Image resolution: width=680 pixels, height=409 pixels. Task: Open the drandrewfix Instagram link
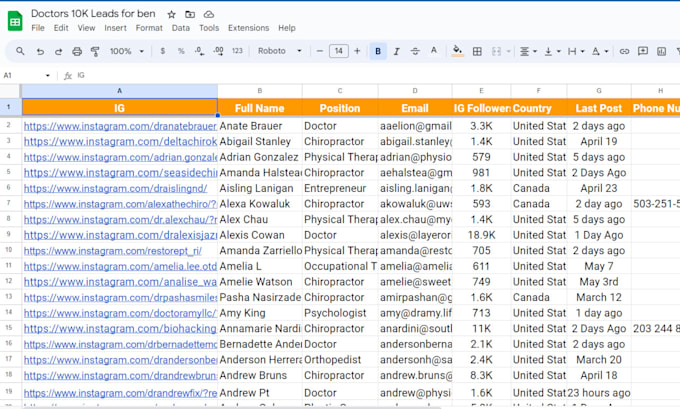(120, 393)
